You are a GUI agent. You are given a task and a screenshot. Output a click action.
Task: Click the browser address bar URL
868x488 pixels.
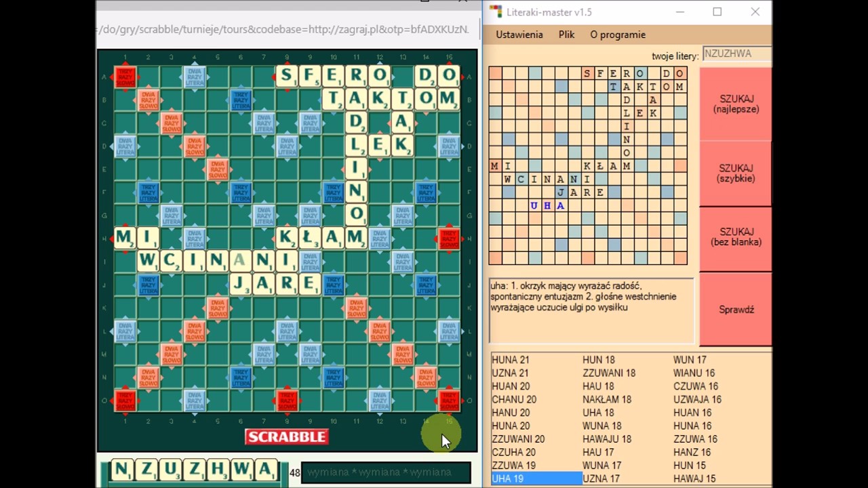tap(283, 29)
